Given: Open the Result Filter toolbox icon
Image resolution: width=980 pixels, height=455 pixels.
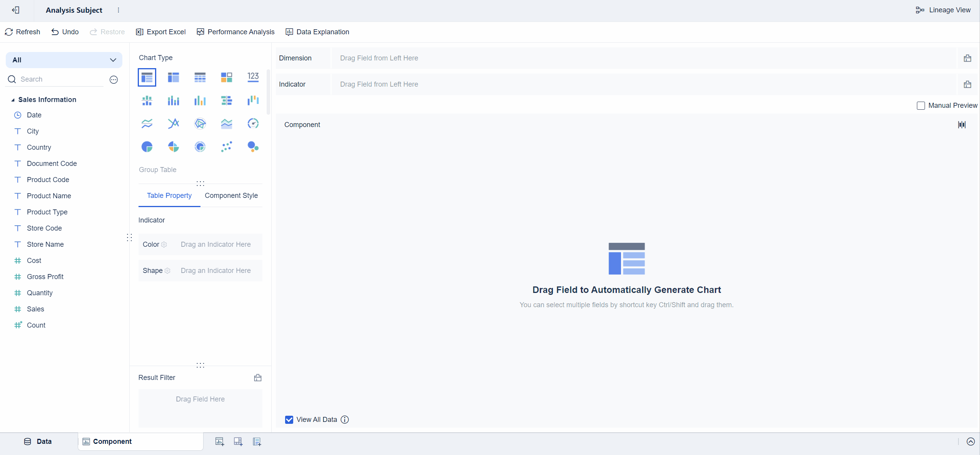Looking at the screenshot, I should [258, 378].
